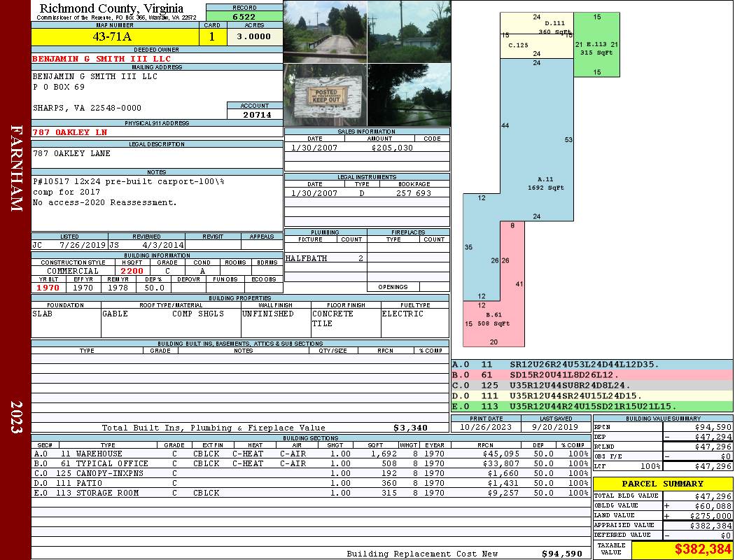Select the green E.113 storage sketch section
The image size is (735, 560).
(596, 45)
